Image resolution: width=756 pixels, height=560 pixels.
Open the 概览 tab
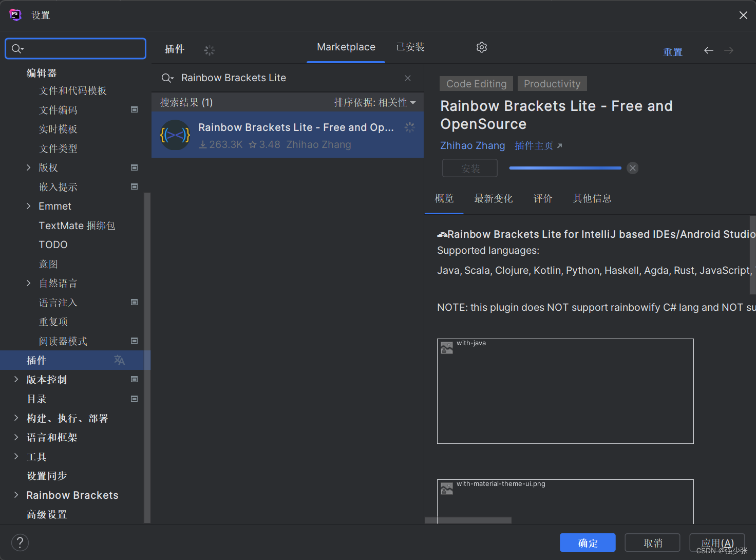click(x=444, y=199)
